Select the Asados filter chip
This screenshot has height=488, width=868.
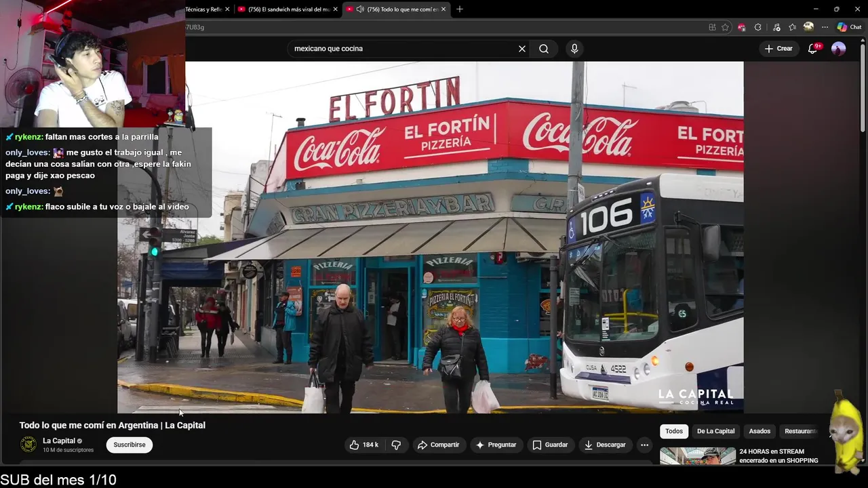[759, 431]
